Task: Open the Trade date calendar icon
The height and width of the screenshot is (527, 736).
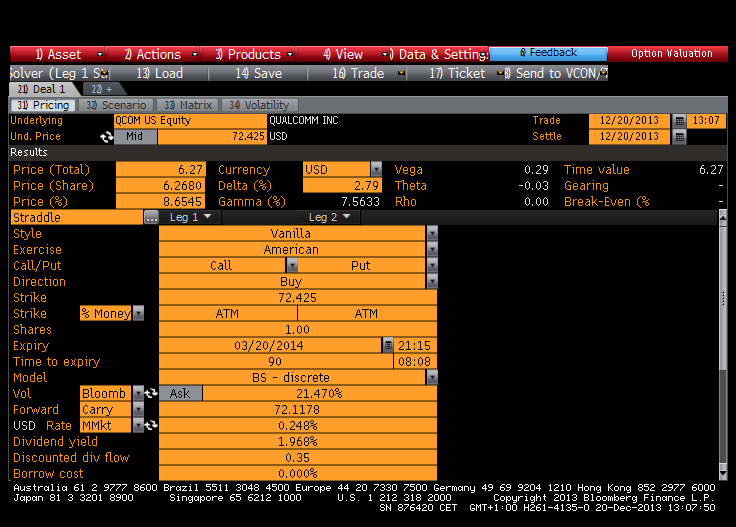Action: pos(679,121)
